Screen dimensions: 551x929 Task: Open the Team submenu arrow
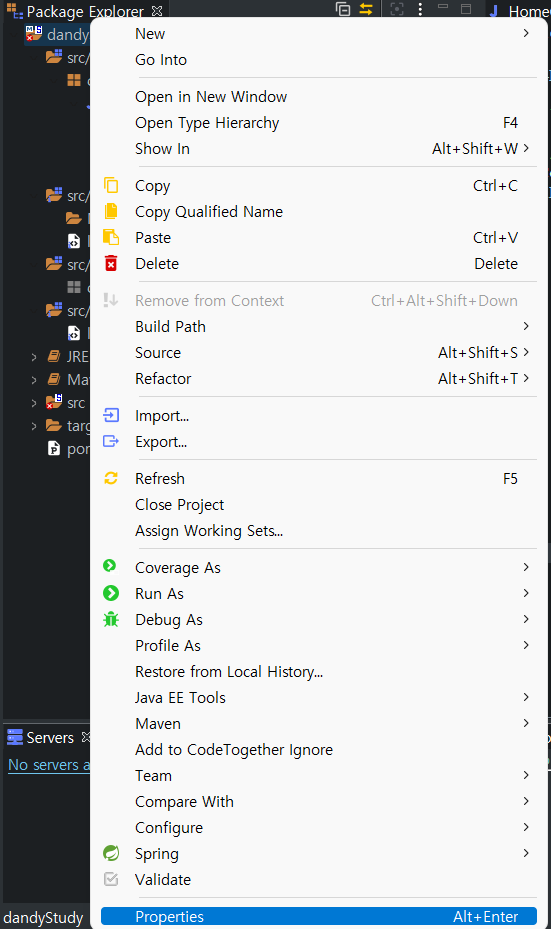click(x=526, y=775)
